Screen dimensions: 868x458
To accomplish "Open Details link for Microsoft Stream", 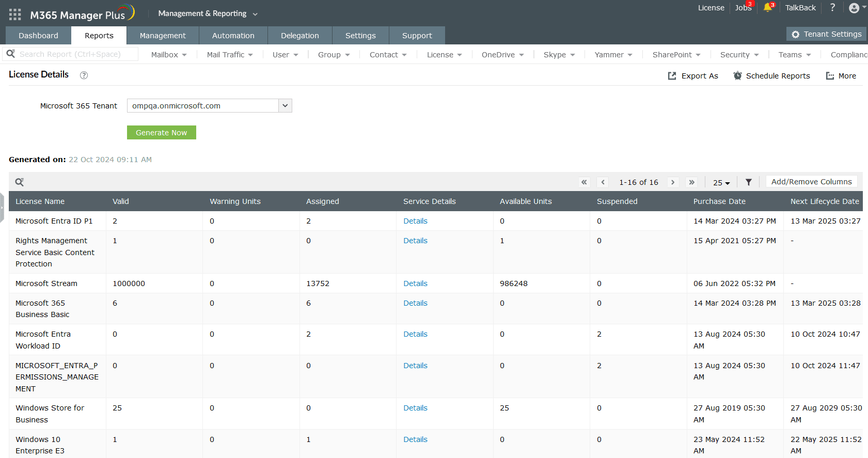I will 415,283.
